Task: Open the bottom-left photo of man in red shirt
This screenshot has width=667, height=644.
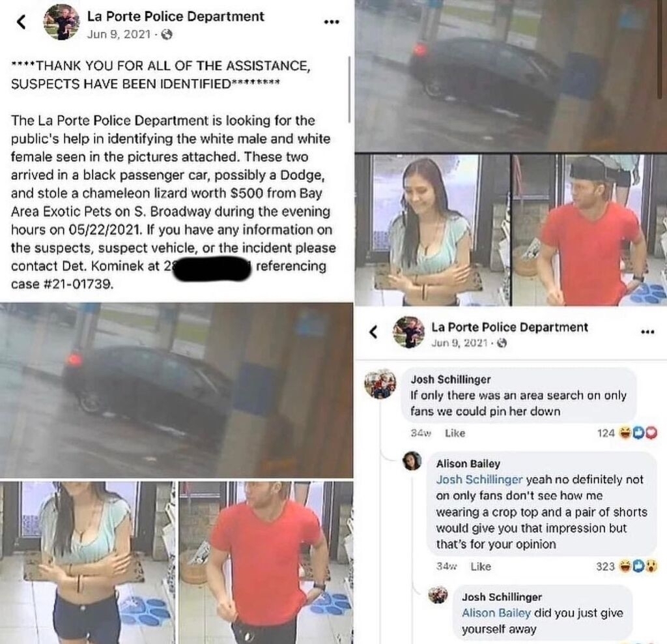Action: click(x=266, y=563)
